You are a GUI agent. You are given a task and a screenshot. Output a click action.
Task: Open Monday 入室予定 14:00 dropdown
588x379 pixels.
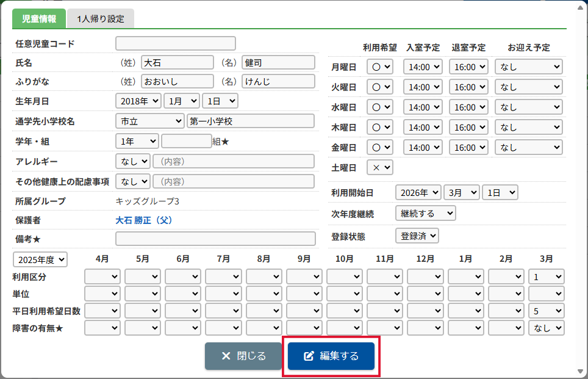[423, 67]
